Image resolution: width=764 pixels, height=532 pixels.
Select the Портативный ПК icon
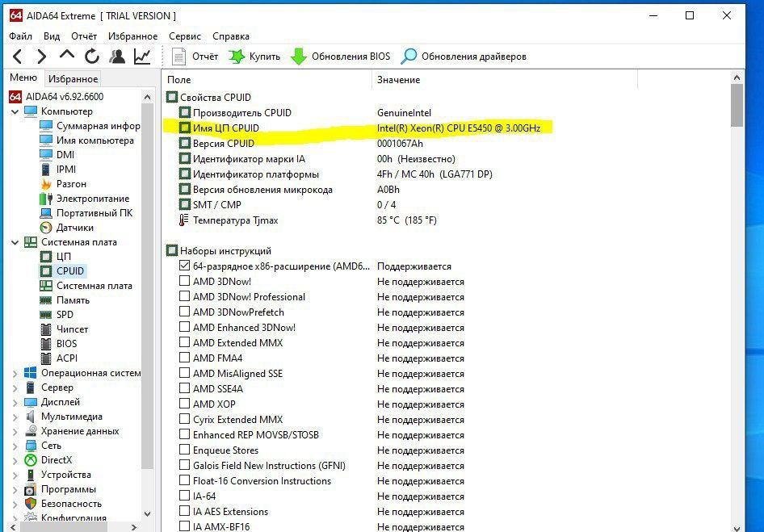[46, 213]
